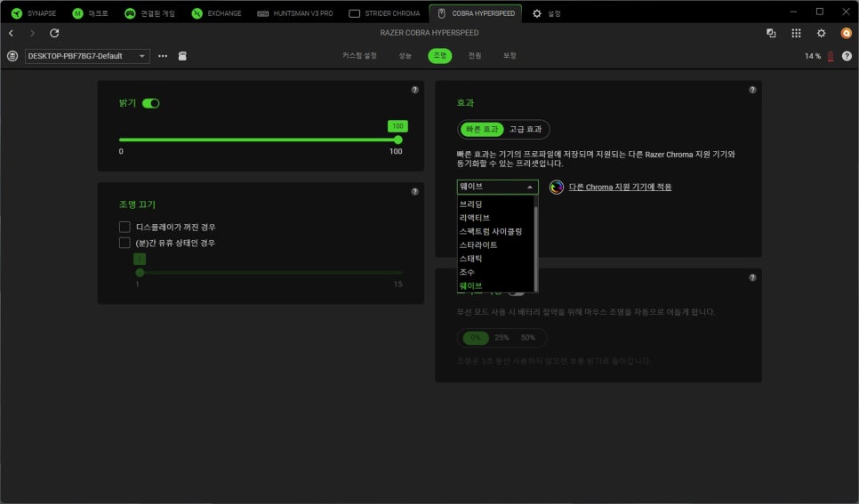Select the 고급 효과 option
This screenshot has width=859, height=504.
pos(526,129)
